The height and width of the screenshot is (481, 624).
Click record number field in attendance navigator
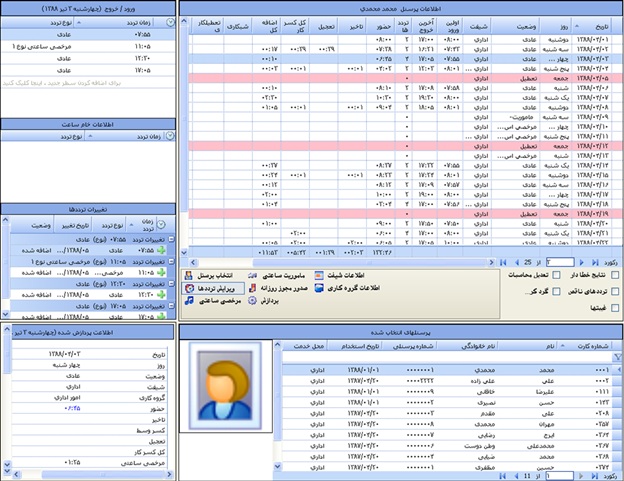point(560,262)
